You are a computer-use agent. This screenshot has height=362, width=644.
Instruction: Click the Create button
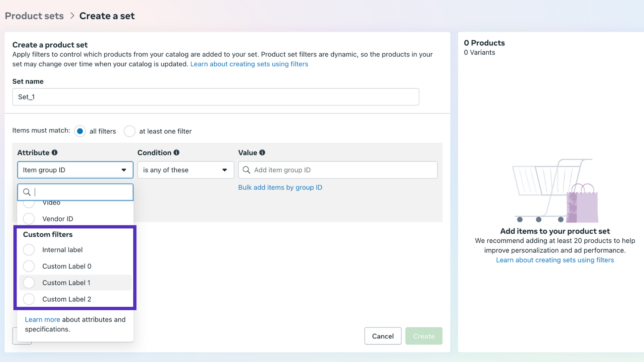point(424,336)
